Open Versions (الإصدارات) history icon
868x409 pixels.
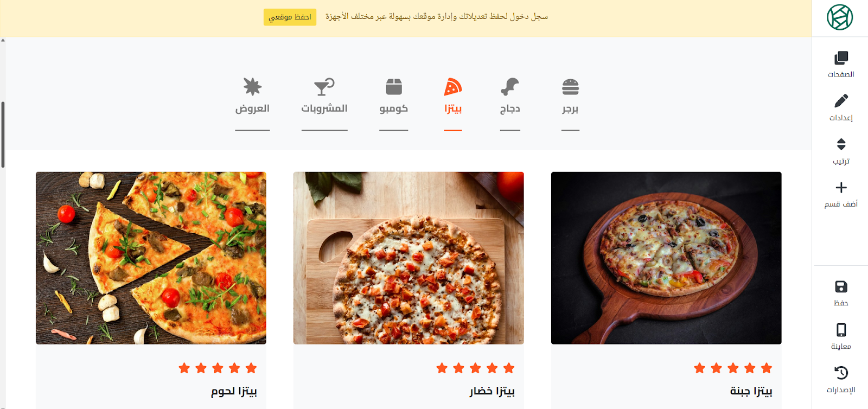[x=841, y=373]
